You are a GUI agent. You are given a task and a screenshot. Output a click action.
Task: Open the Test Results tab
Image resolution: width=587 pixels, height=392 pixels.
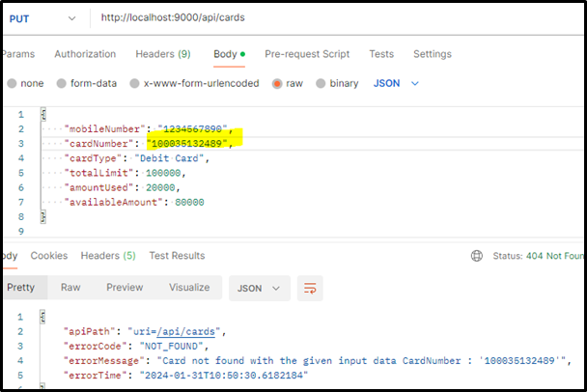coord(175,256)
